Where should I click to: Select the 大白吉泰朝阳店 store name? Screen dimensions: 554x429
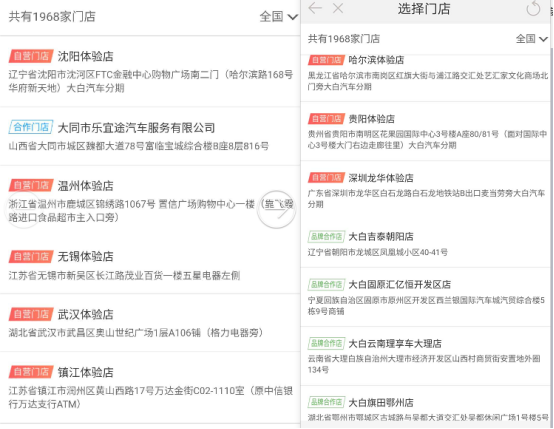381,236
